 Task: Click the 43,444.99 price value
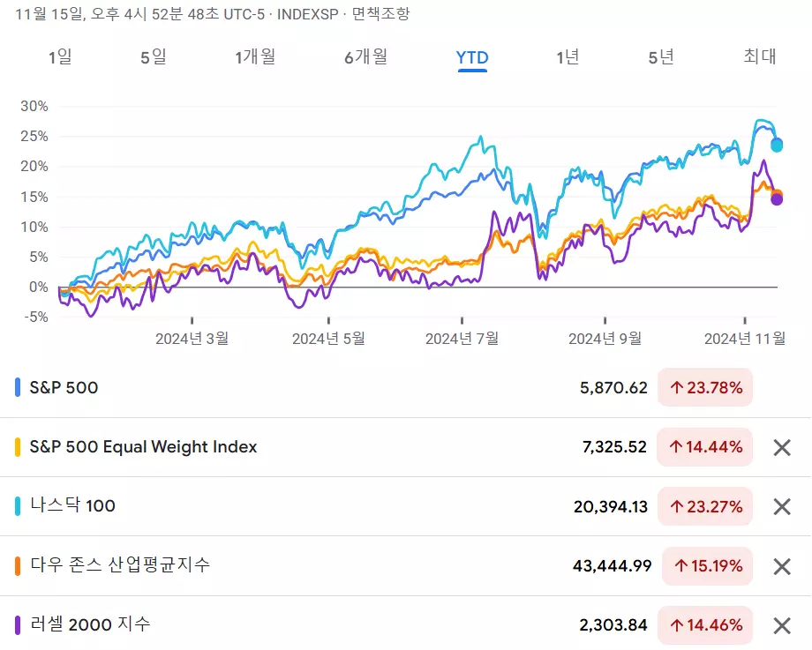click(x=613, y=565)
